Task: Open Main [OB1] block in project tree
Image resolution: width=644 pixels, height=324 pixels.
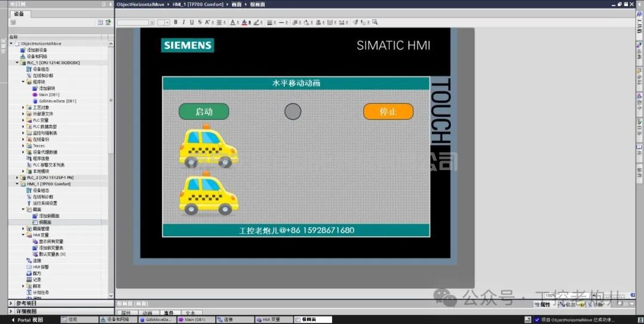Action: click(48, 94)
